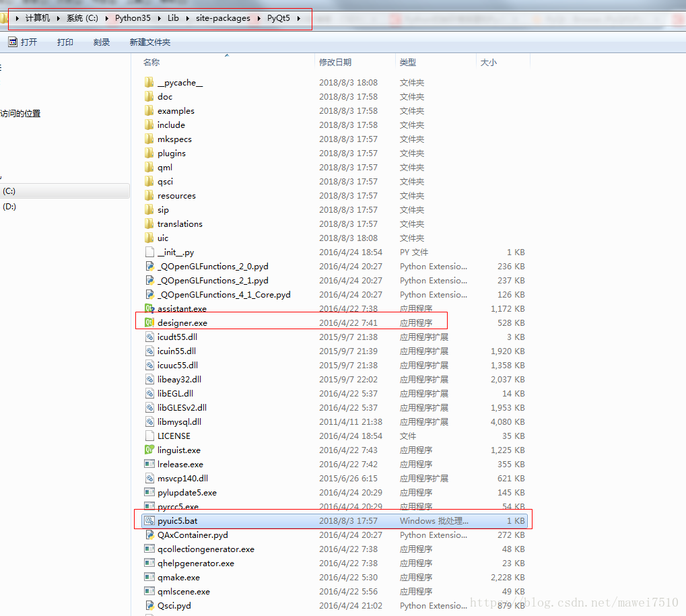This screenshot has width=686, height=616.
Task: Click the 刻录 toolbar button
Action: pos(102,42)
